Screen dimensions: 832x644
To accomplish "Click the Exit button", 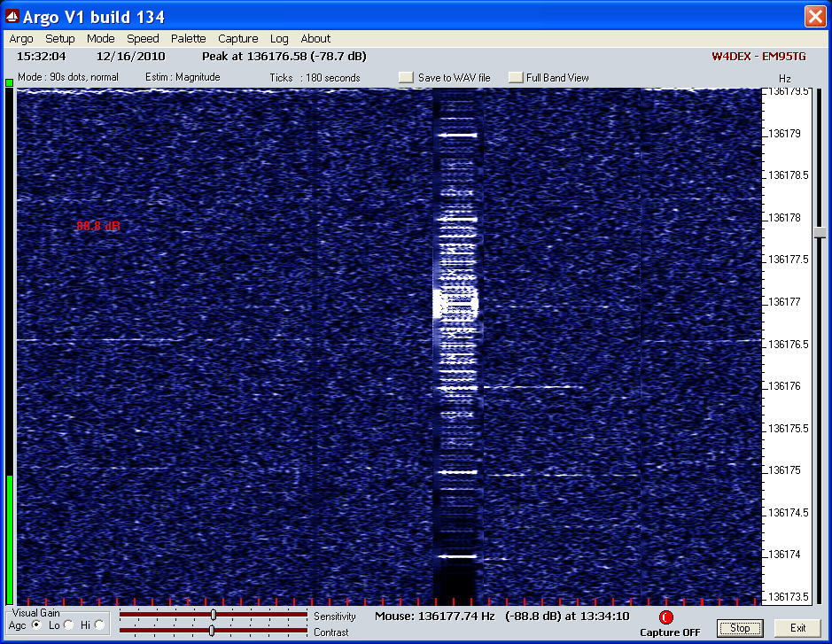I will click(x=797, y=628).
